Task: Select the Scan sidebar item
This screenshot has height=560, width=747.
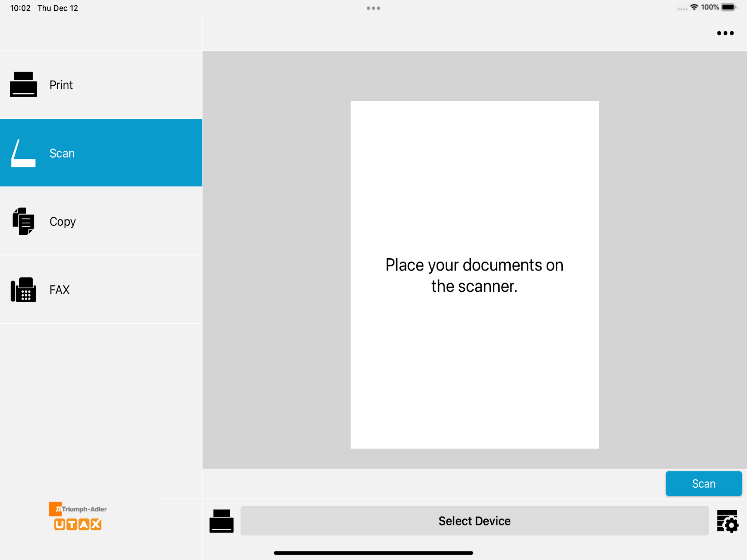Action: point(101,152)
